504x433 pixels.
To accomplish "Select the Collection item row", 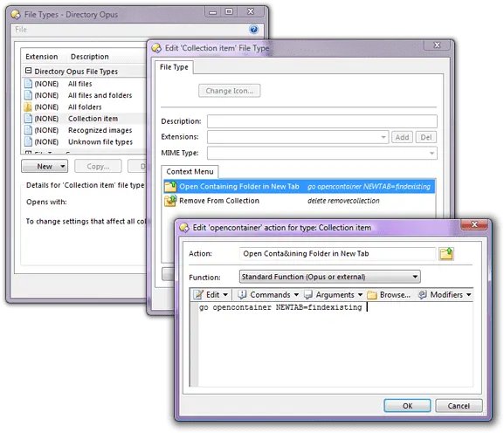I will click(84, 118).
